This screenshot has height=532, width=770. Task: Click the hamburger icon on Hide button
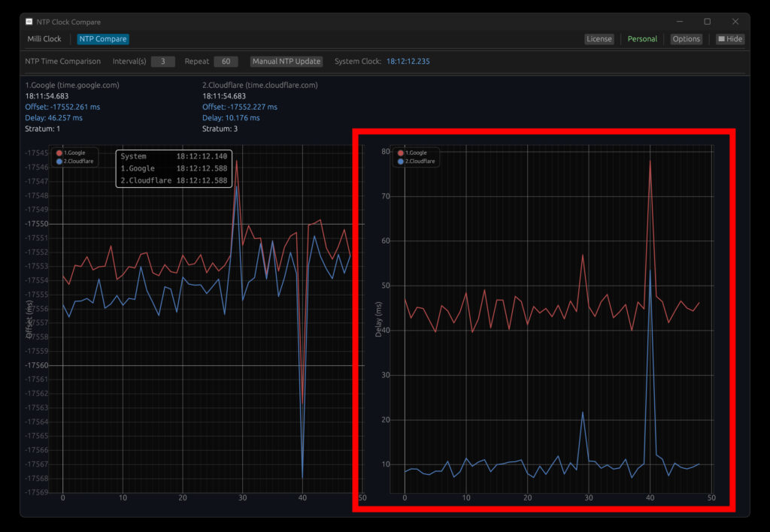click(x=721, y=39)
